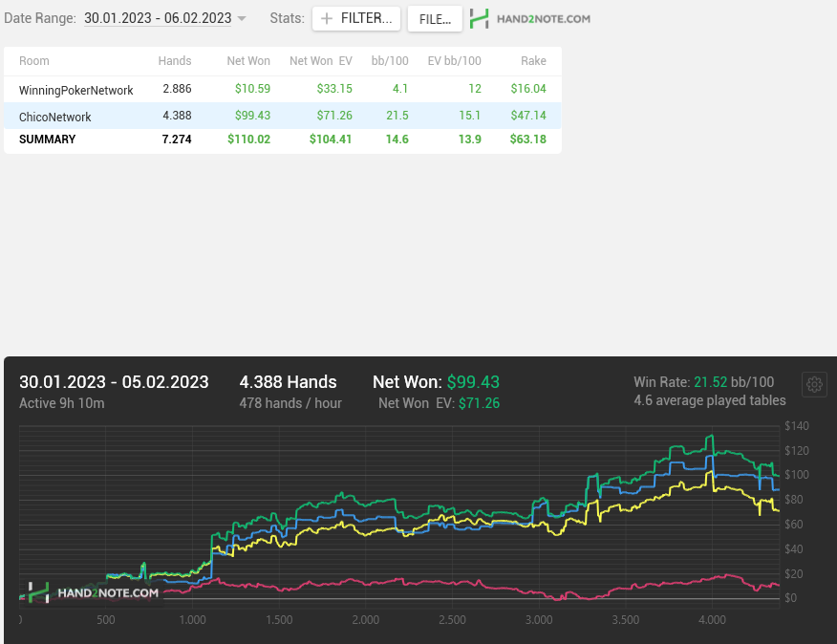Click the 4.000 x-axis tick label
This screenshot has height=644, width=837.
[x=712, y=620]
